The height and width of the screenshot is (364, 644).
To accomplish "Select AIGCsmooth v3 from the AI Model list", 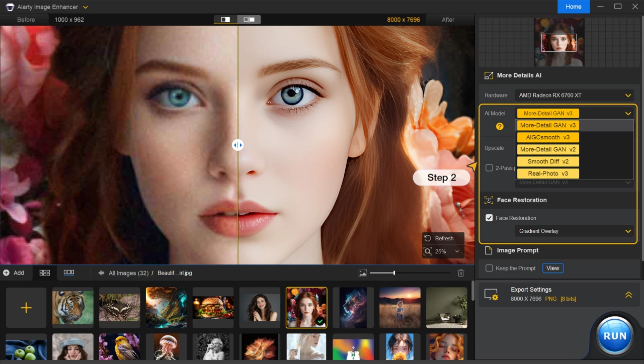I will click(547, 137).
